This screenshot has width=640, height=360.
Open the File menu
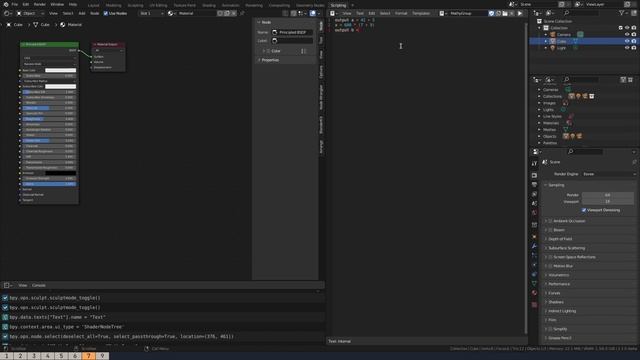15,4
